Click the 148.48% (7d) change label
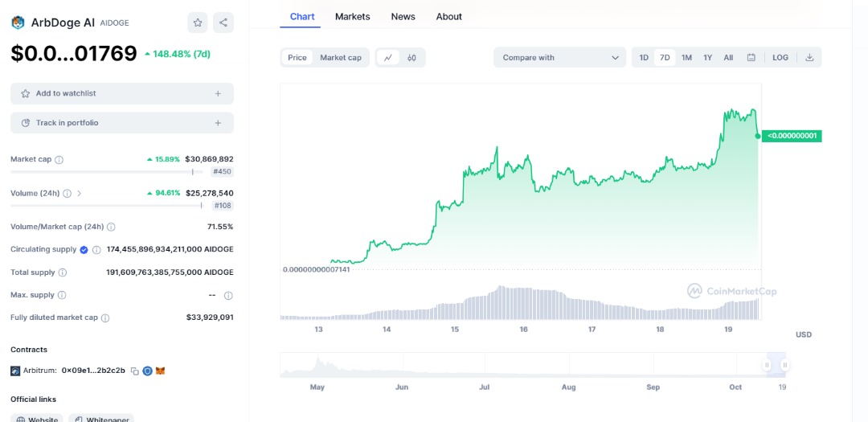Image resolution: width=868 pixels, height=422 pixels. 177,55
